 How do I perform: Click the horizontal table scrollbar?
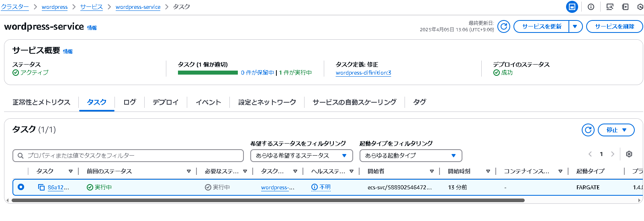(268, 200)
